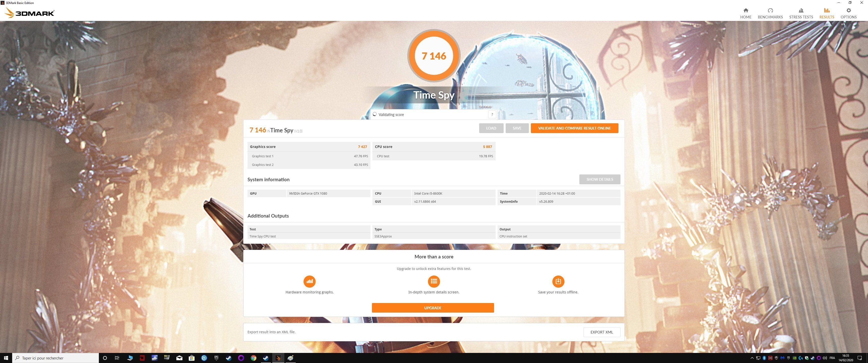The image size is (868, 363).
Task: Click the SAVE button
Action: pyautogui.click(x=517, y=128)
